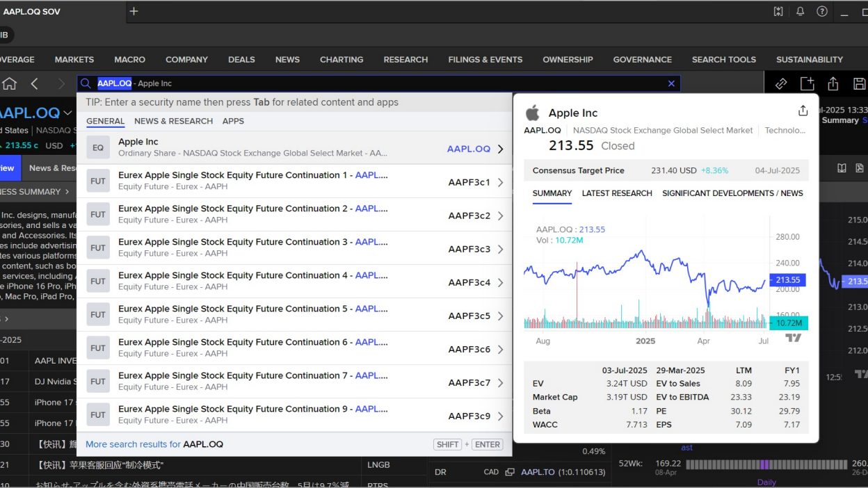868x488 pixels.
Task: Open the notifications bell
Action: pos(801,11)
